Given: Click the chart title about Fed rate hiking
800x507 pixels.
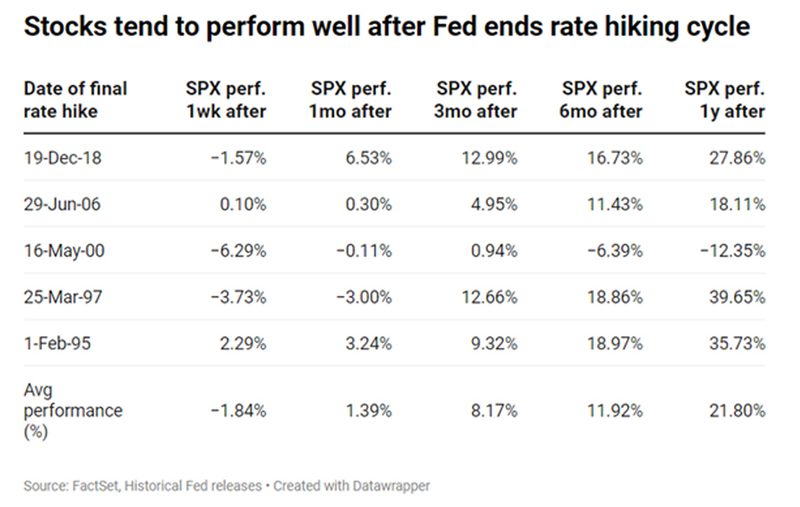Looking at the screenshot, I should (386, 26).
